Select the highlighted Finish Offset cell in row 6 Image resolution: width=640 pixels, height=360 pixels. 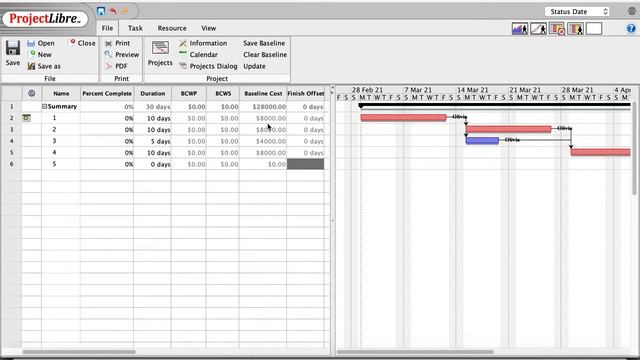305,164
